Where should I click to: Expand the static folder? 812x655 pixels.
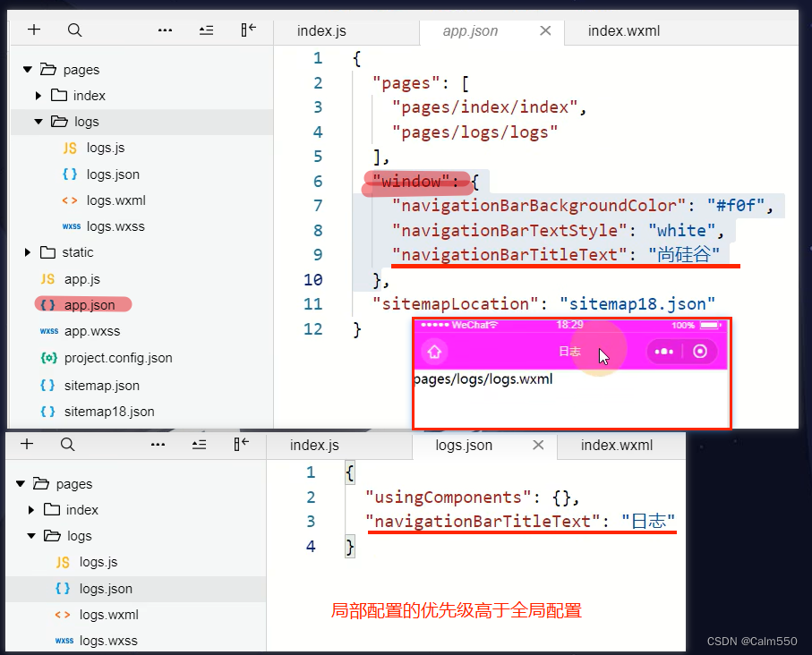pos(28,252)
